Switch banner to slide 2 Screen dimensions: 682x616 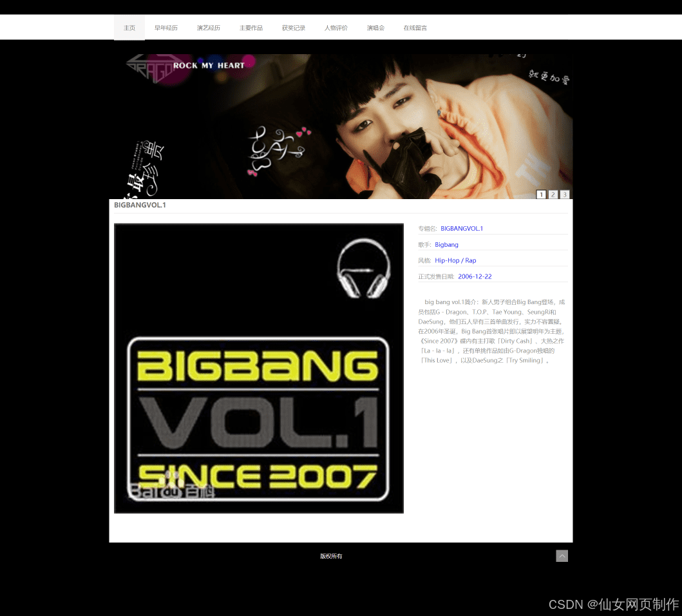[x=553, y=195]
